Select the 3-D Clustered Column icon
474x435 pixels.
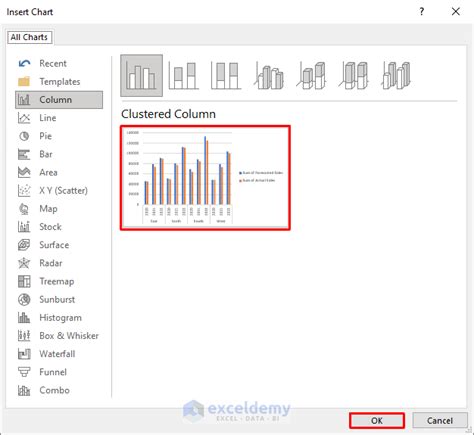(x=269, y=76)
